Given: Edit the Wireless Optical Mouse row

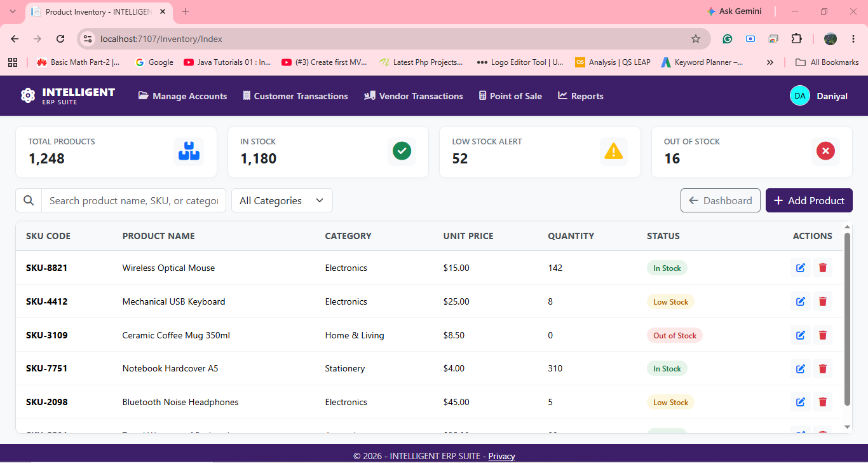Looking at the screenshot, I should click(x=801, y=268).
